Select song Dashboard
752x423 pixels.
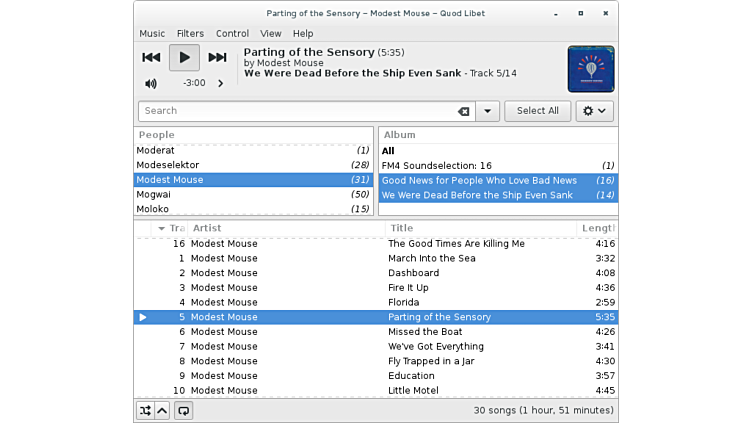click(x=376, y=273)
